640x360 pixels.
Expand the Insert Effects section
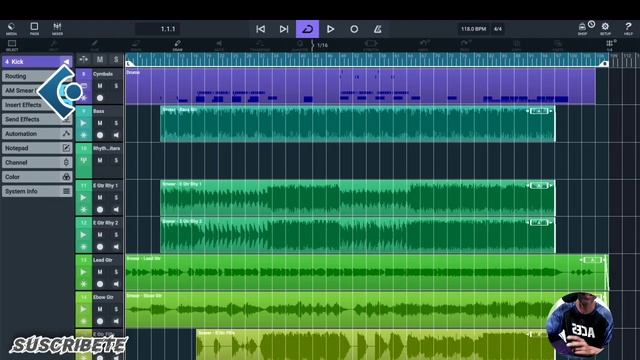(37, 105)
